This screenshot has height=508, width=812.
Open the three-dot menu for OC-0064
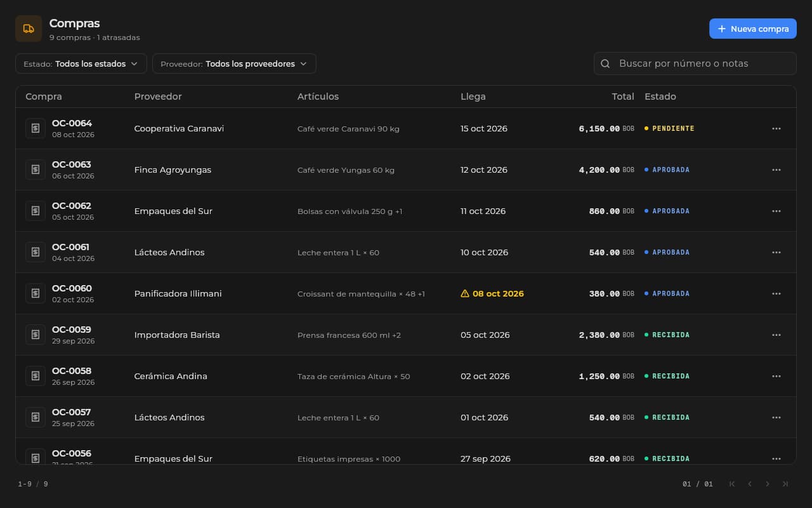click(776, 128)
